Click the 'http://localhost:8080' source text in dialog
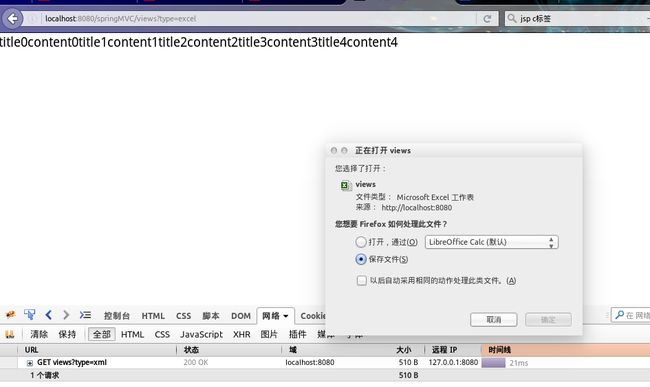Image resolution: width=650 pixels, height=387 pixels. pyautogui.click(x=417, y=208)
